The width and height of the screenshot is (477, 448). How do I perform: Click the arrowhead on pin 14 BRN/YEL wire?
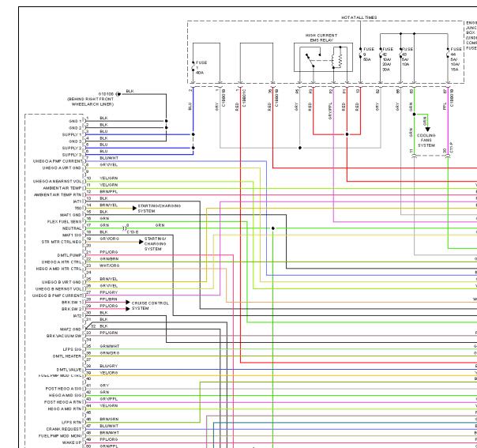coord(134,208)
